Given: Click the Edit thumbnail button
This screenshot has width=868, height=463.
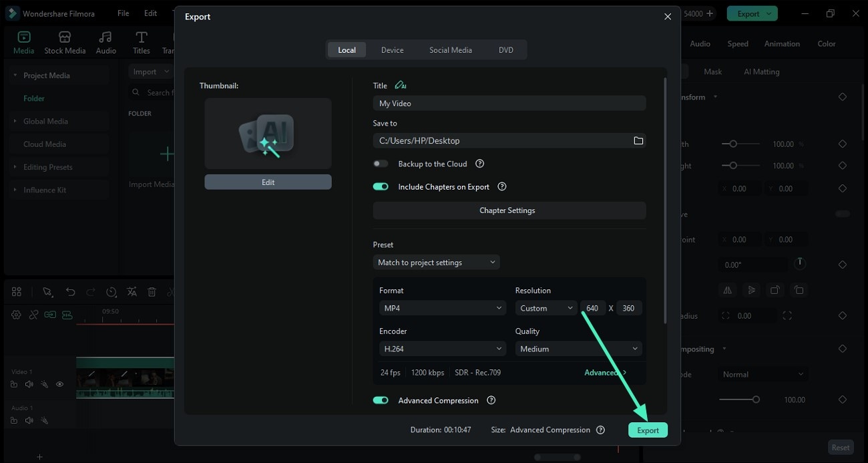Looking at the screenshot, I should 268,182.
